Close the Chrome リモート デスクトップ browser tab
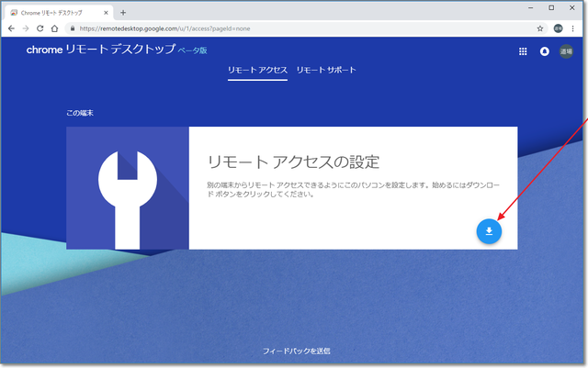The image size is (588, 368). (105, 12)
